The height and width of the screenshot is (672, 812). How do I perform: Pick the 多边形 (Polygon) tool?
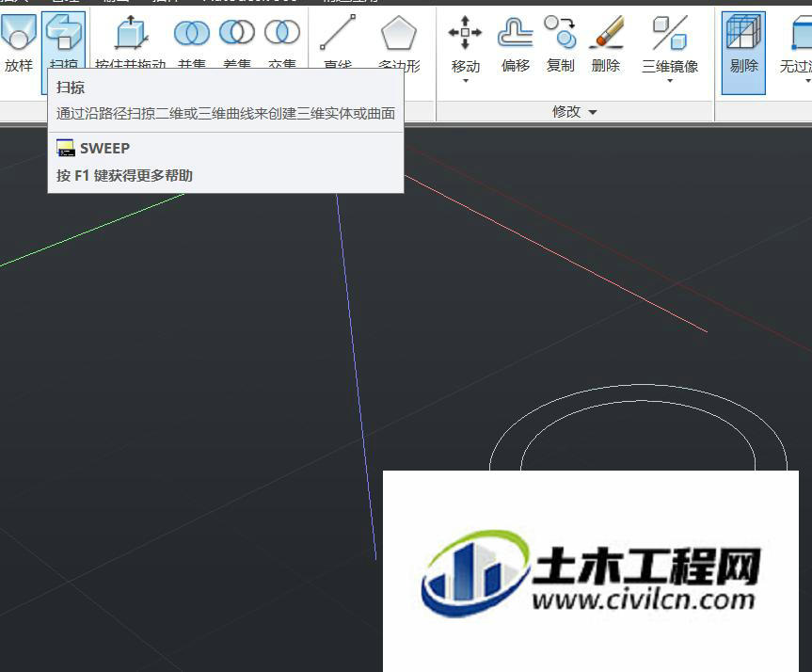(399, 40)
